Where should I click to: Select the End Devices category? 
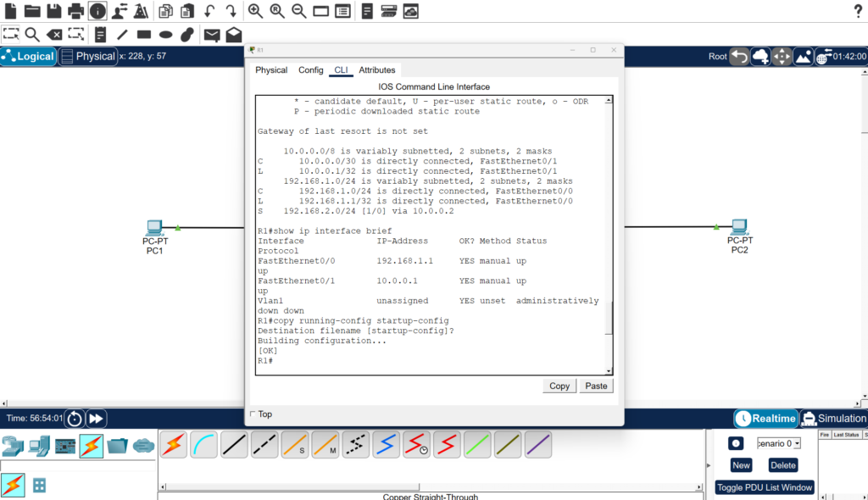39,444
